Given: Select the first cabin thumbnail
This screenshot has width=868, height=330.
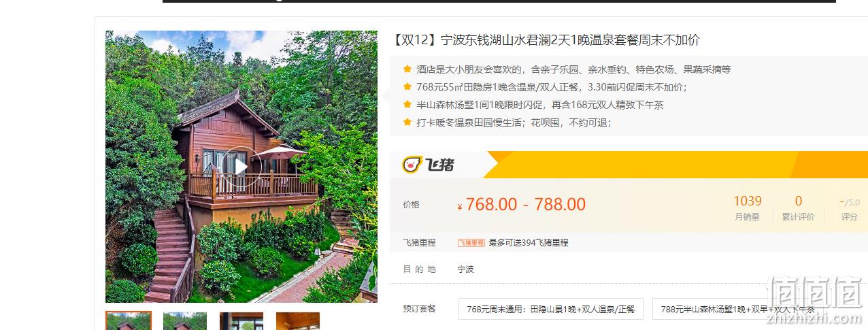Looking at the screenshot, I should point(129,320).
